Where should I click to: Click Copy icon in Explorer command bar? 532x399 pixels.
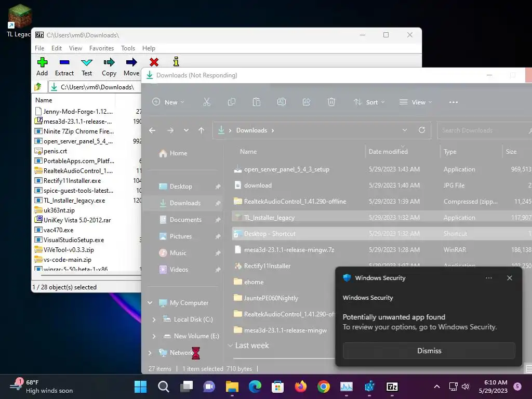(x=232, y=102)
